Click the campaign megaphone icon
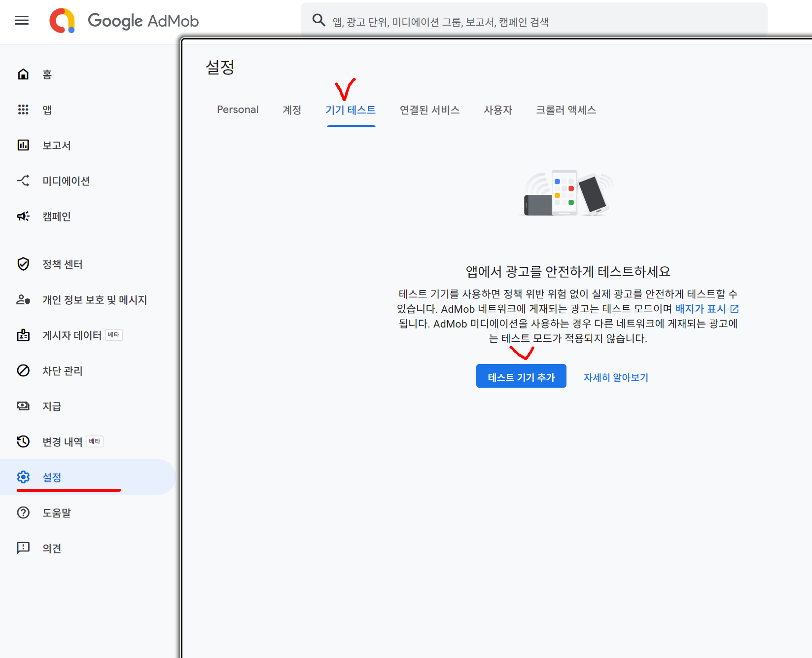 click(23, 216)
